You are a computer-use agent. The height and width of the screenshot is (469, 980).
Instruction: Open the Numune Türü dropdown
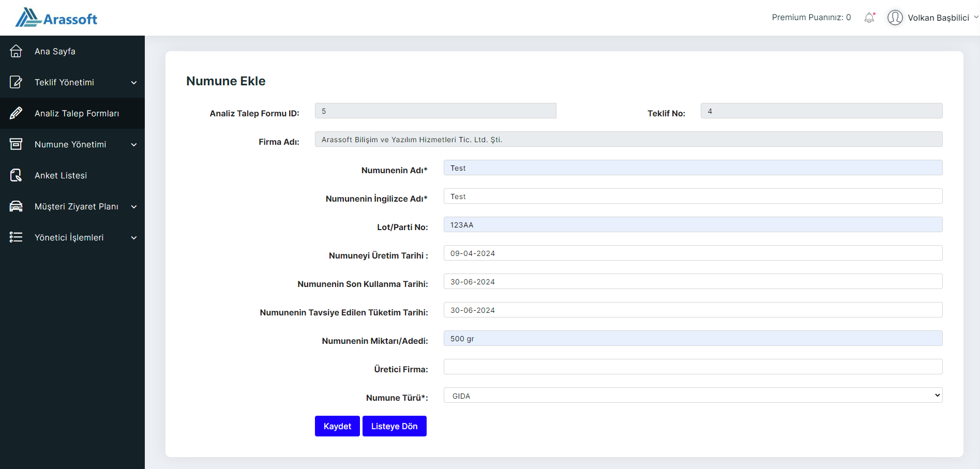pos(693,396)
